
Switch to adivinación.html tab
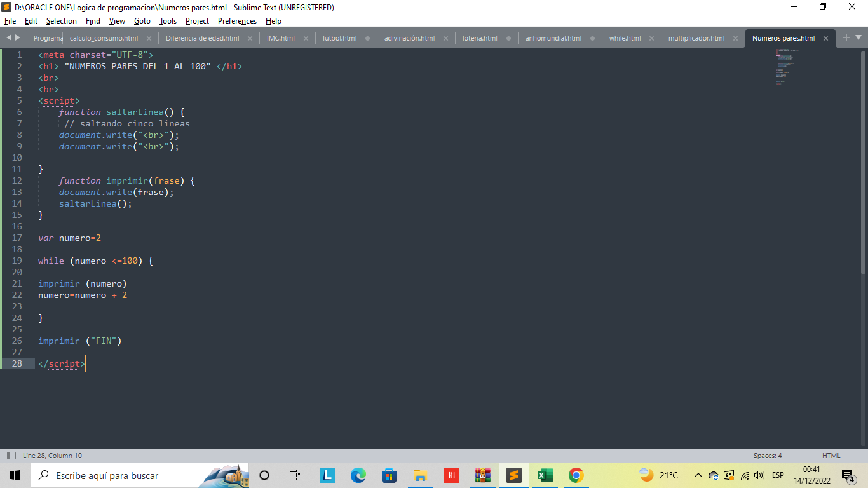(409, 38)
